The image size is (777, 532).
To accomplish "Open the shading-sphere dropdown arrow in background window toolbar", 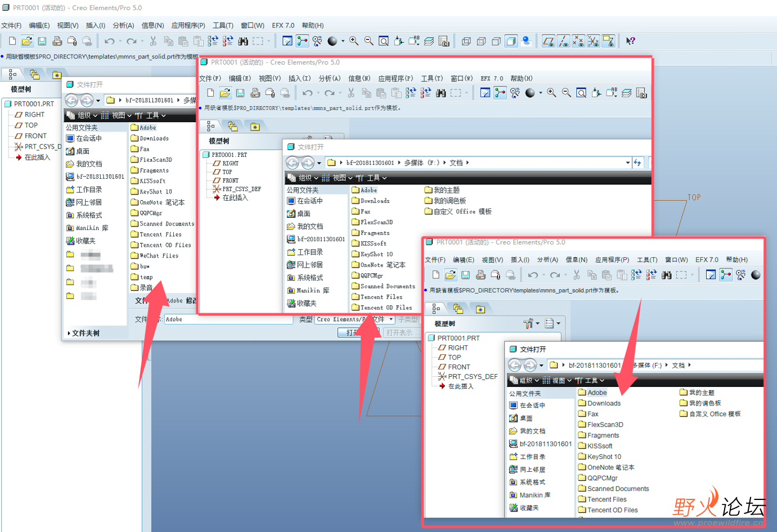I will (x=343, y=41).
